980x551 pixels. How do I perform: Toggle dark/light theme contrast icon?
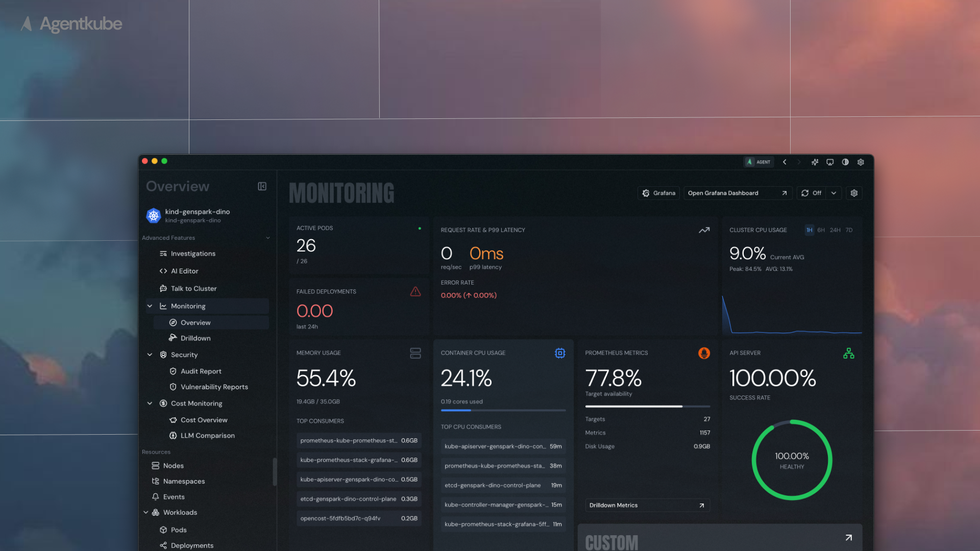845,162
